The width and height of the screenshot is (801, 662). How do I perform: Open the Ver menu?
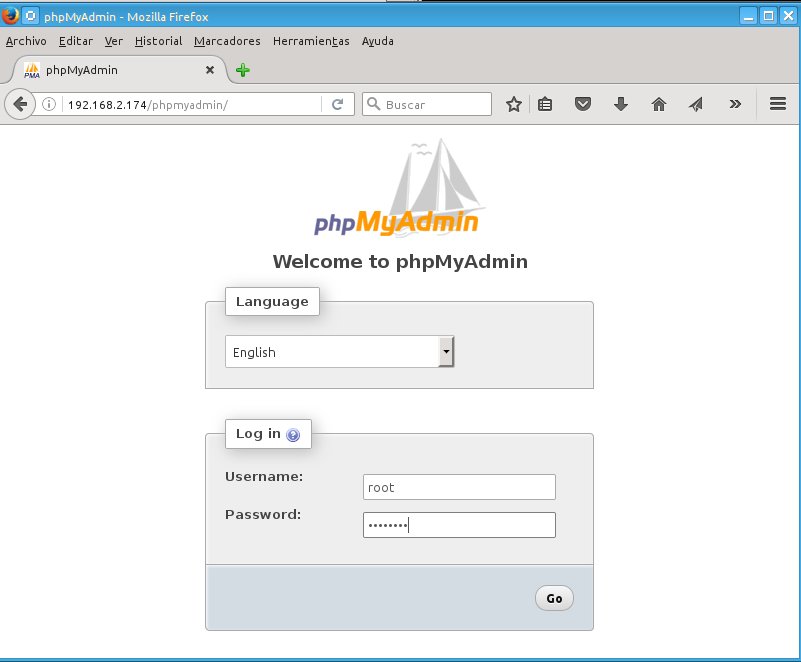pos(113,41)
